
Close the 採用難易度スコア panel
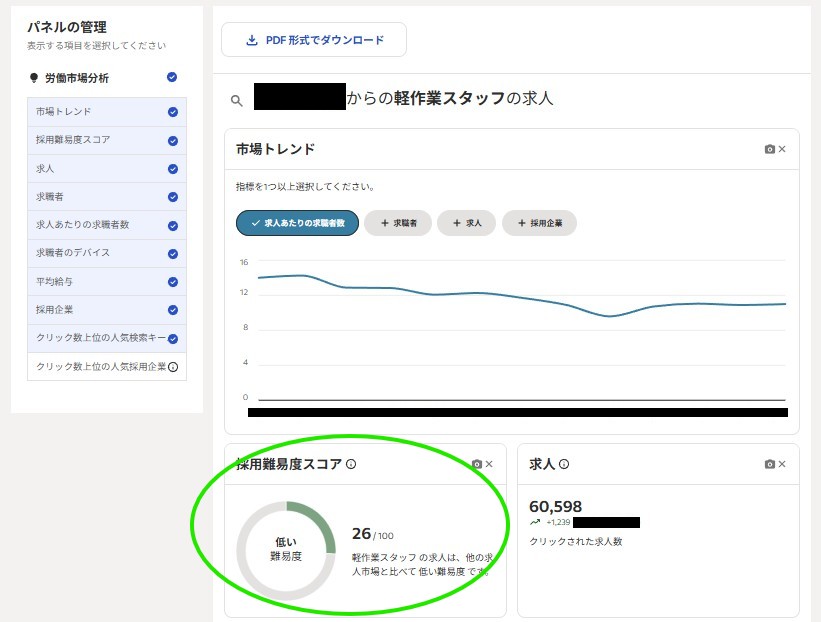(489, 464)
